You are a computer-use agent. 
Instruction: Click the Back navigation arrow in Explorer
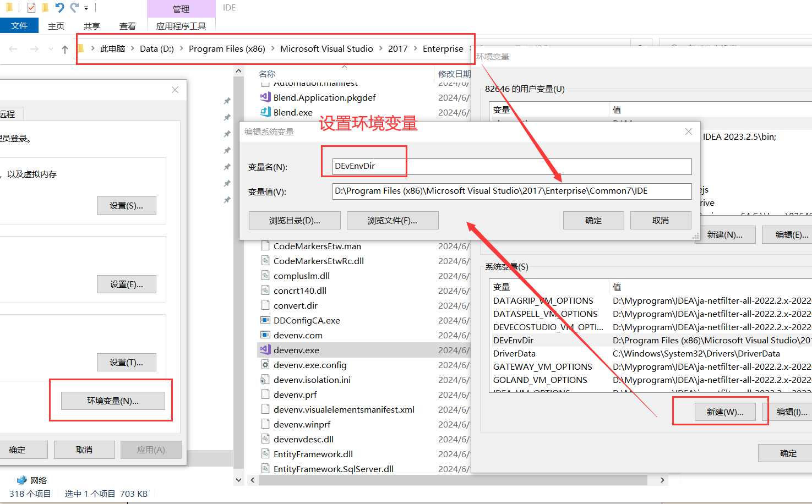tap(13, 49)
